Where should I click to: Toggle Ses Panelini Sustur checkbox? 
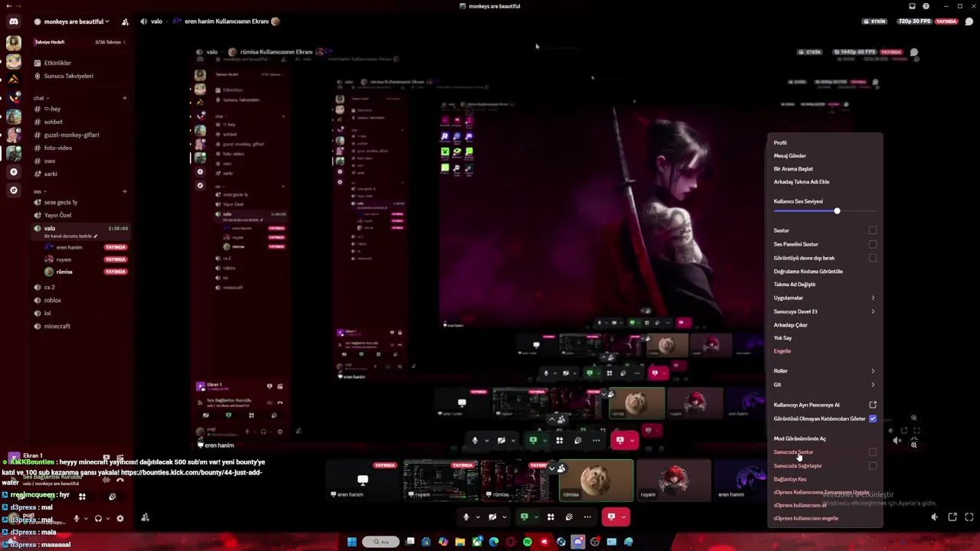tap(872, 244)
